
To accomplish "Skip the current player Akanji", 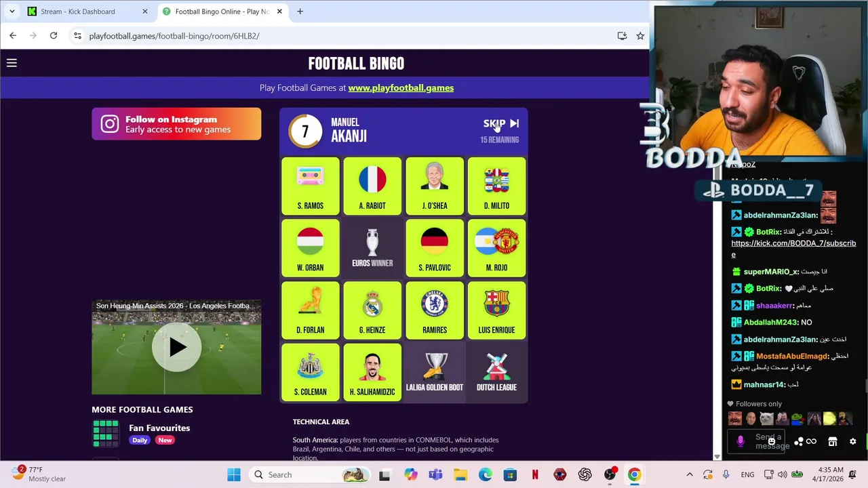I will [x=501, y=123].
